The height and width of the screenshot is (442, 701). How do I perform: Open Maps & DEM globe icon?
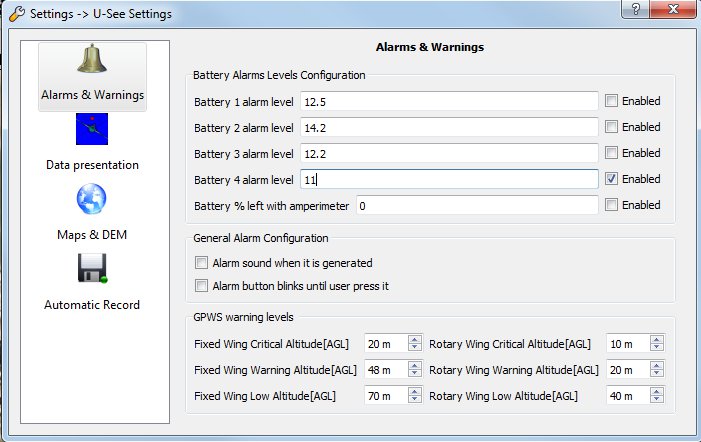91,200
